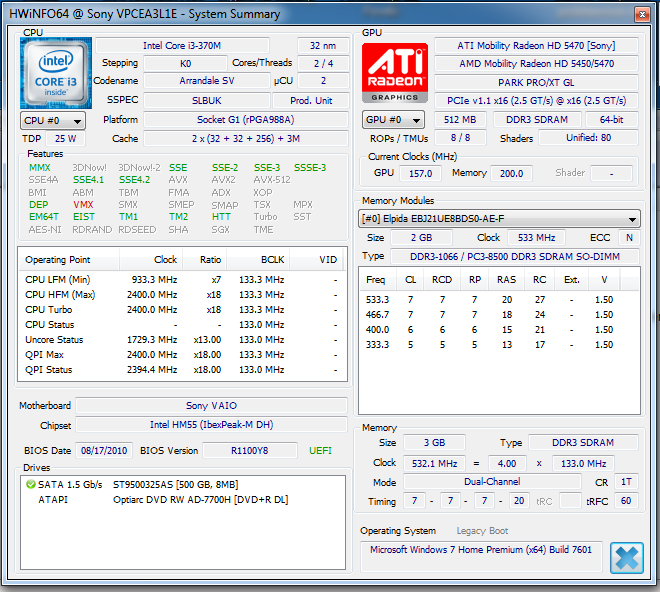Click the GPU clock 157.0 value
660x592 pixels.
pyautogui.click(x=420, y=173)
